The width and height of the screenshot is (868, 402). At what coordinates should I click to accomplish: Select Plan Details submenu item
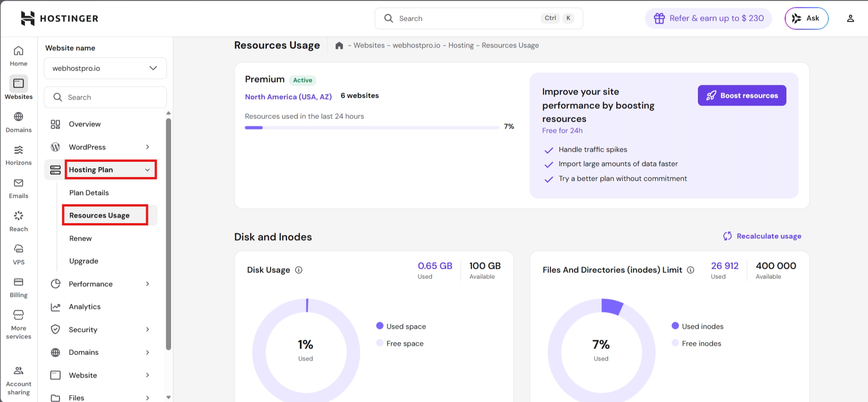89,193
